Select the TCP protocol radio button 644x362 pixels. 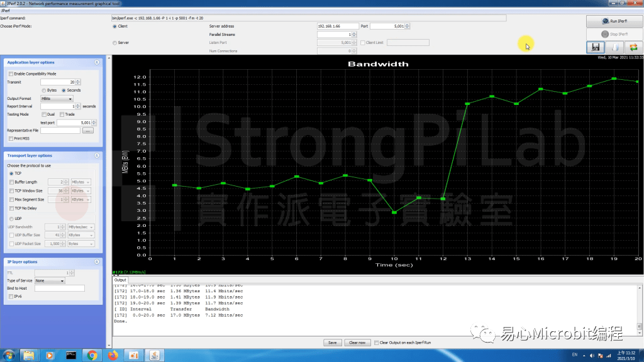[x=11, y=173]
